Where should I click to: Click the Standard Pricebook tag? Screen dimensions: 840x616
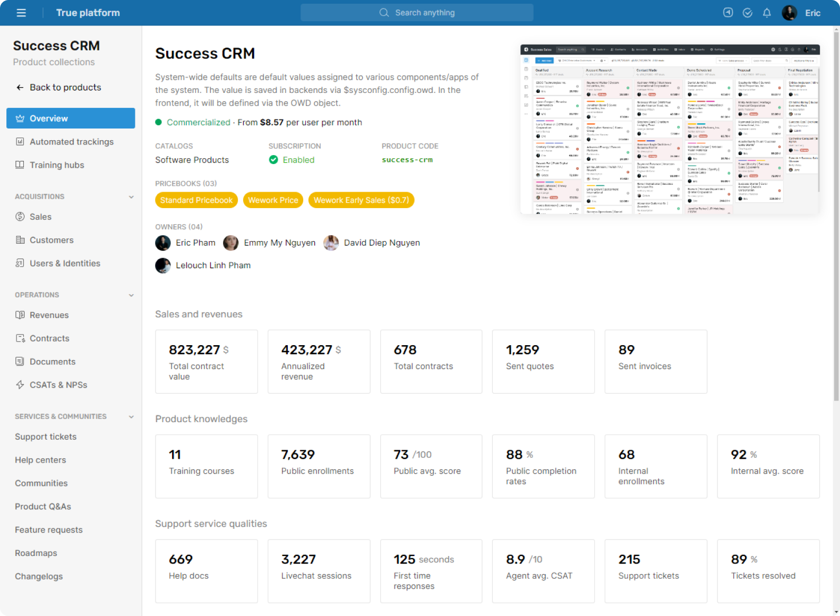pos(196,200)
